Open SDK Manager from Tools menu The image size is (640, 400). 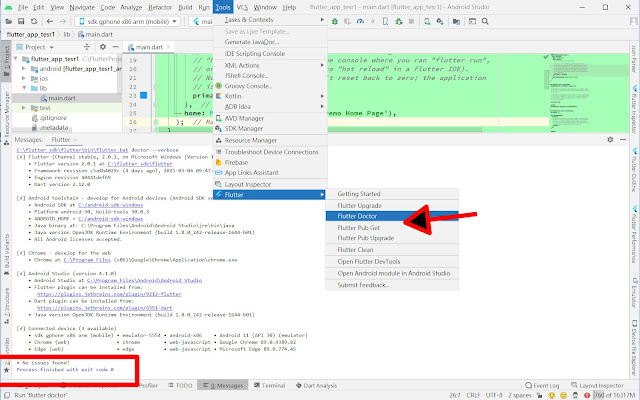270,128
